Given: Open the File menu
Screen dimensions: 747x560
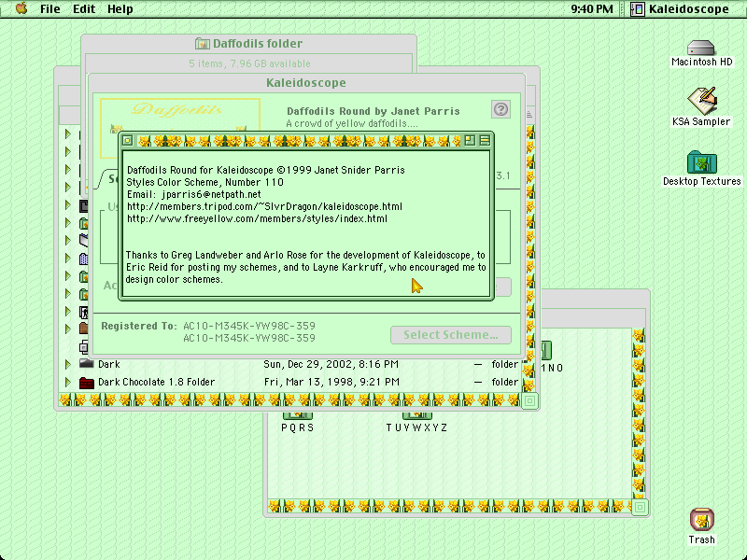Looking at the screenshot, I should [50, 9].
